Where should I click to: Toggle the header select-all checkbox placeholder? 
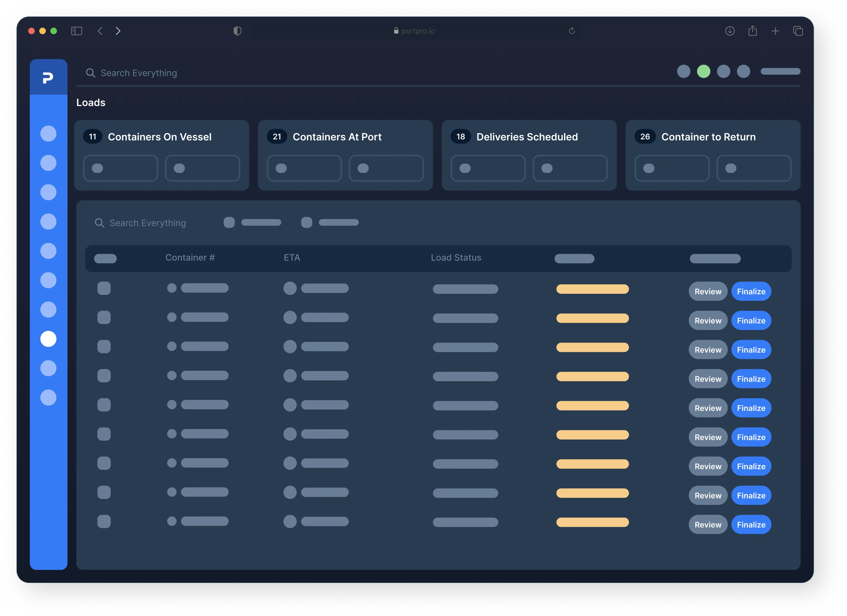(105, 258)
